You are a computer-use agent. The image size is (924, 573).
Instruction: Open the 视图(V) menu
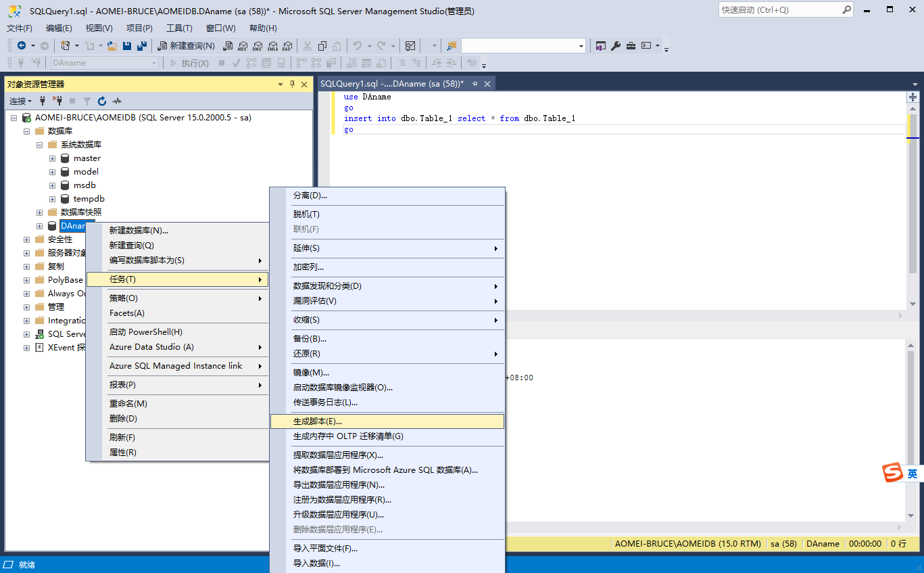[x=99, y=28]
